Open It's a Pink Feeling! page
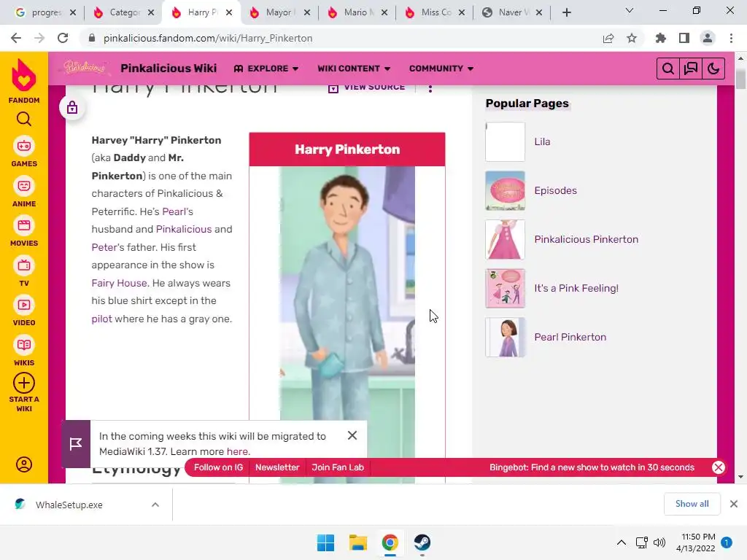This screenshot has height=560, width=747. point(576,288)
